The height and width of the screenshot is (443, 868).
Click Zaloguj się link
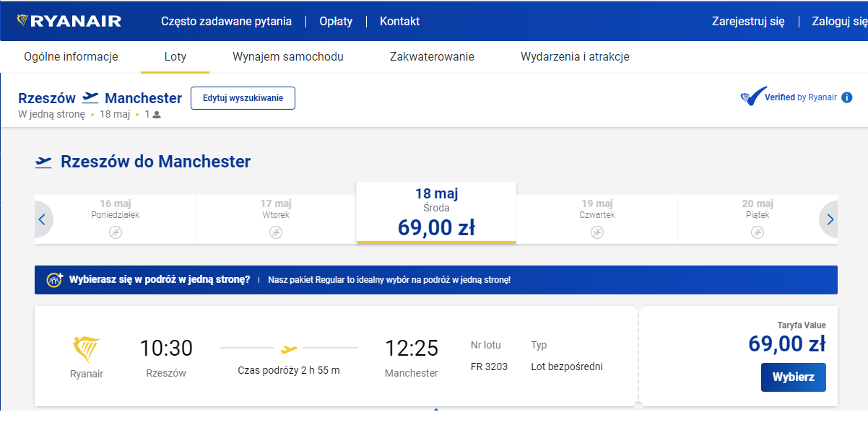point(839,22)
